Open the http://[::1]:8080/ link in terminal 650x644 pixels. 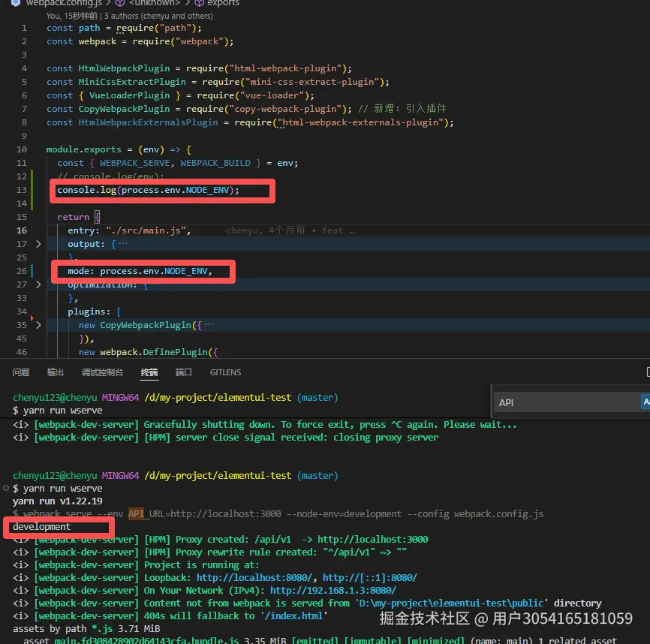pos(370,577)
